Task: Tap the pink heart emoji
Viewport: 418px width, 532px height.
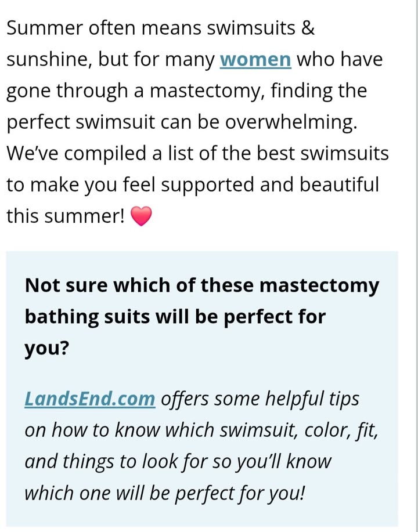Action: pyautogui.click(x=141, y=216)
